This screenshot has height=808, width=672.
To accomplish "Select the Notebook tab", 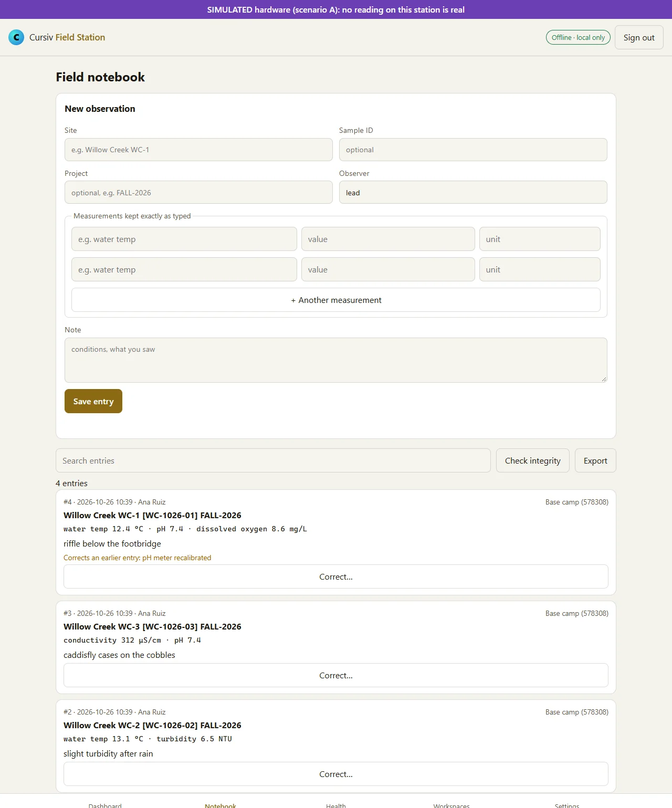I will [x=220, y=805].
